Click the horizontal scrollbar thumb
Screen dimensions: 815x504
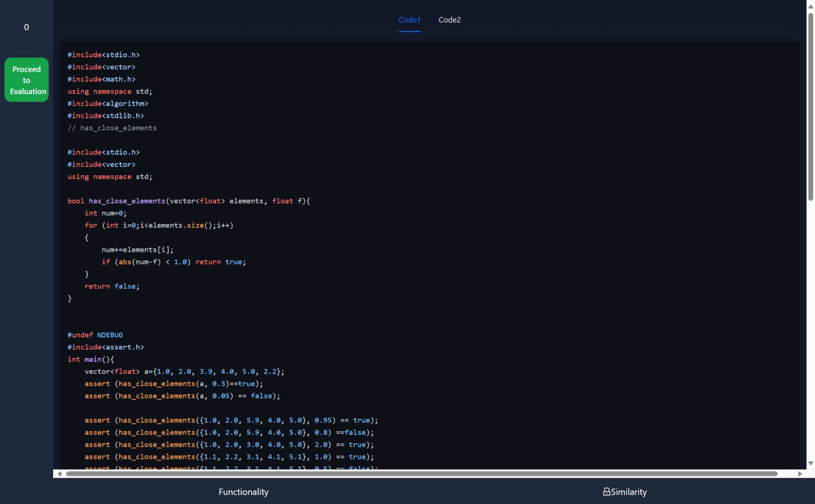[421, 474]
